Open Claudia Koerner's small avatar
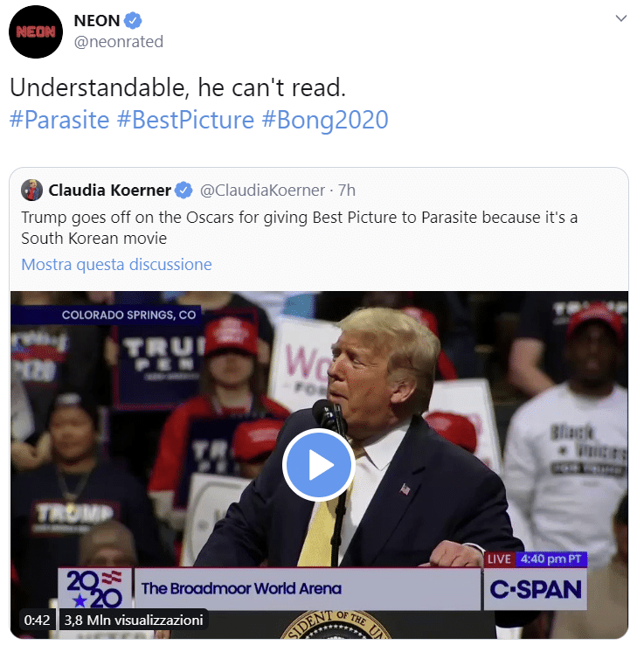Image resolution: width=644 pixels, height=652 pixels. tap(31, 190)
